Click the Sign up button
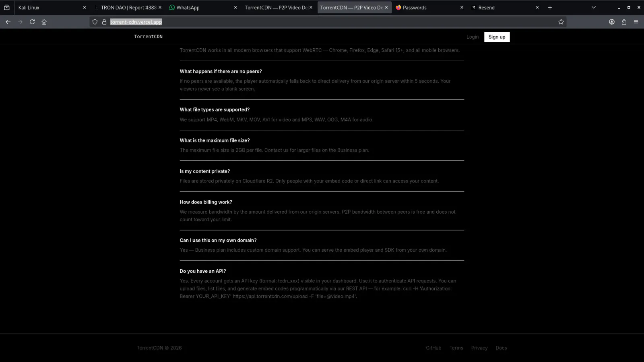 (x=497, y=37)
